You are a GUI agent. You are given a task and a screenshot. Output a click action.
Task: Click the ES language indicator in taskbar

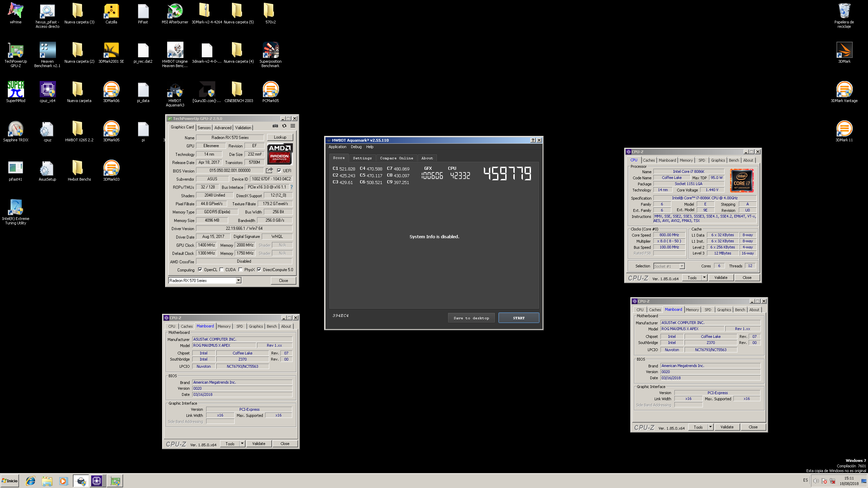[805, 480]
